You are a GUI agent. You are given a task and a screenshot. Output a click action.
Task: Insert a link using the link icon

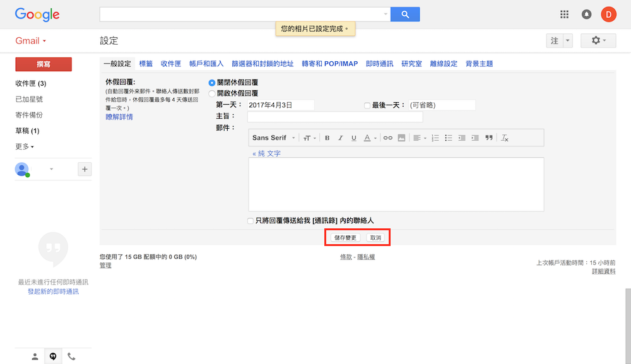(x=388, y=138)
